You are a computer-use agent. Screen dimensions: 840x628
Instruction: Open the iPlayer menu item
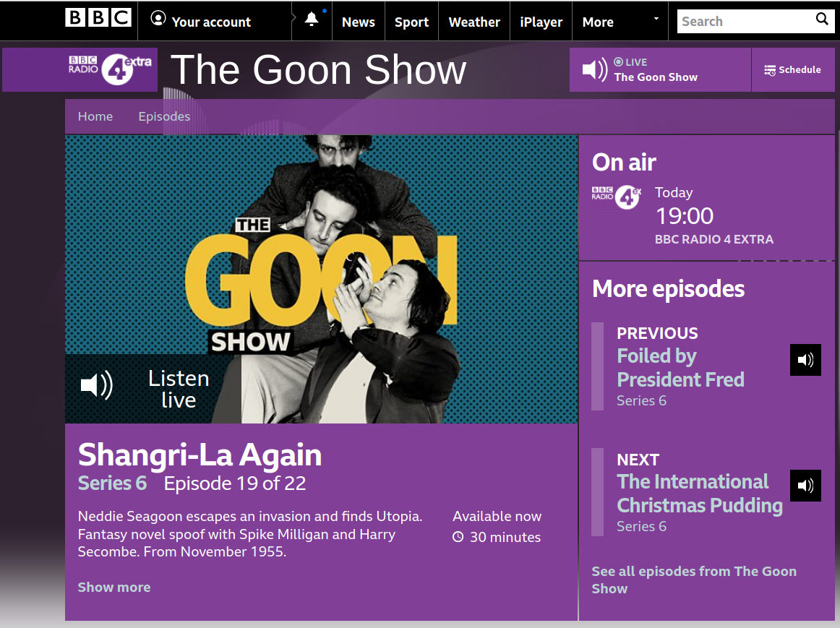[x=541, y=21]
